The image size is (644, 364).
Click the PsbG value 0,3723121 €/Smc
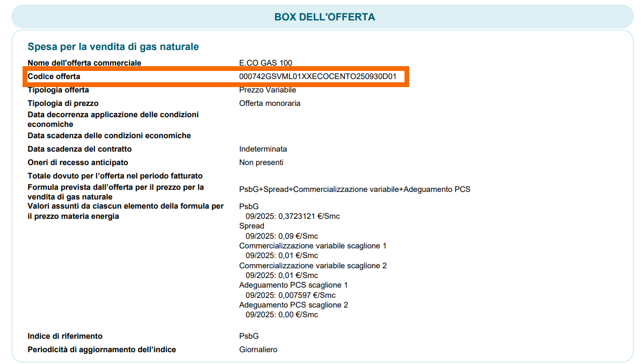(293, 216)
